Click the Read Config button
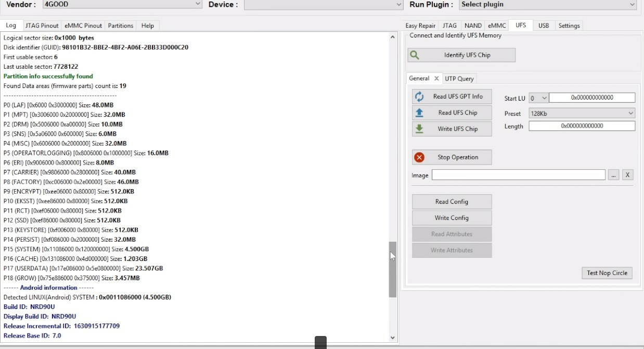This screenshot has width=644, height=349. coord(452,202)
